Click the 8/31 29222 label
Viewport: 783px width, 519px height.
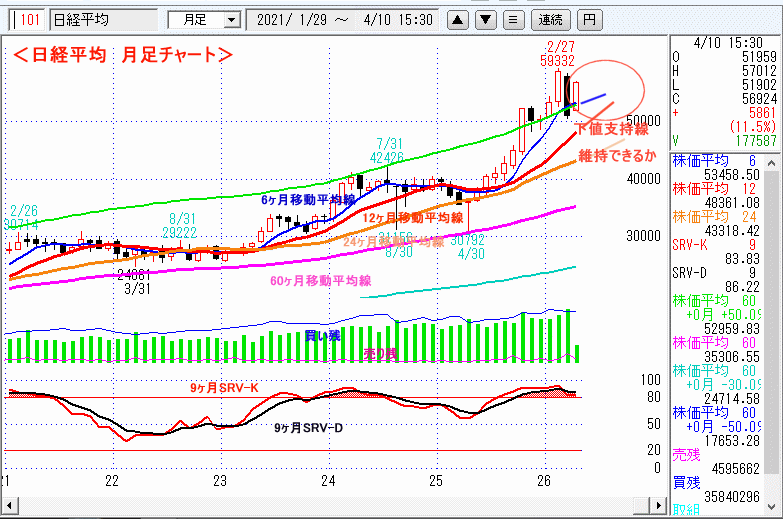[x=180, y=226]
